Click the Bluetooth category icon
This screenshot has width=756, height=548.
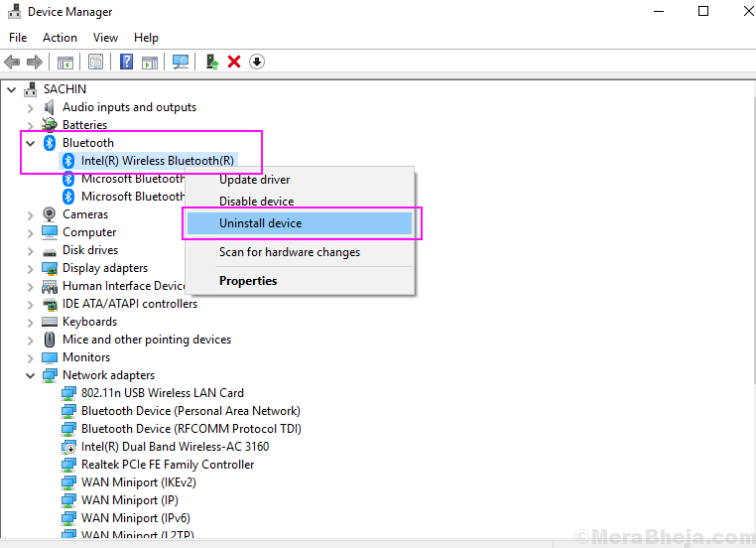[50, 143]
